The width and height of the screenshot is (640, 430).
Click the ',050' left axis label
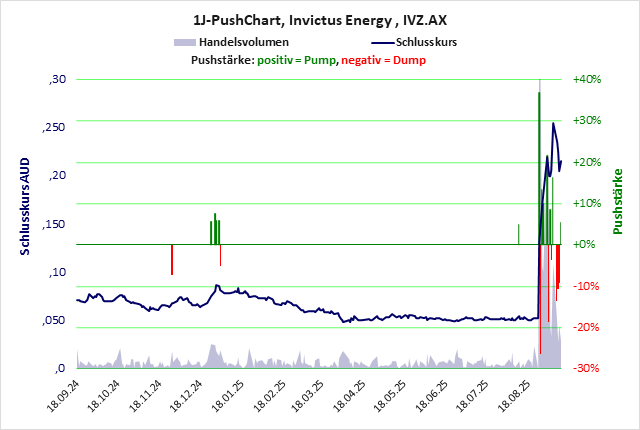(53, 320)
